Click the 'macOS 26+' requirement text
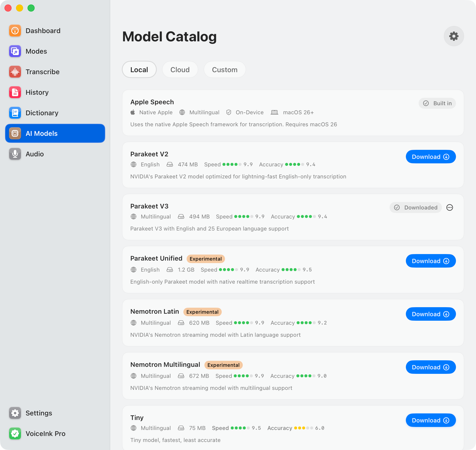Image resolution: width=476 pixels, height=450 pixels. [x=298, y=112]
